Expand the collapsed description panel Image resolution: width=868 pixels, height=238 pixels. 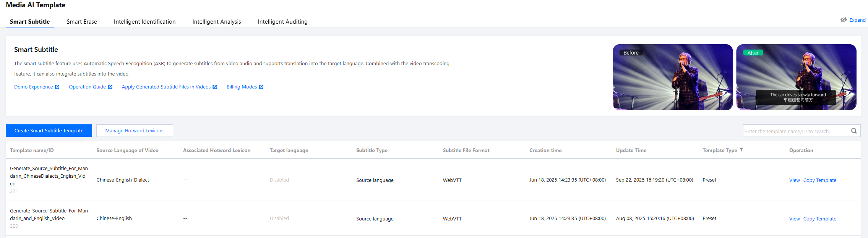click(857, 20)
